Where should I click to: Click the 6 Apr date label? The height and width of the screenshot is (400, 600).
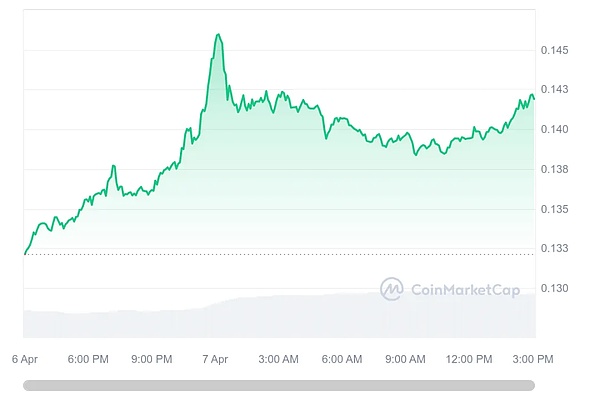pyautogui.click(x=26, y=358)
